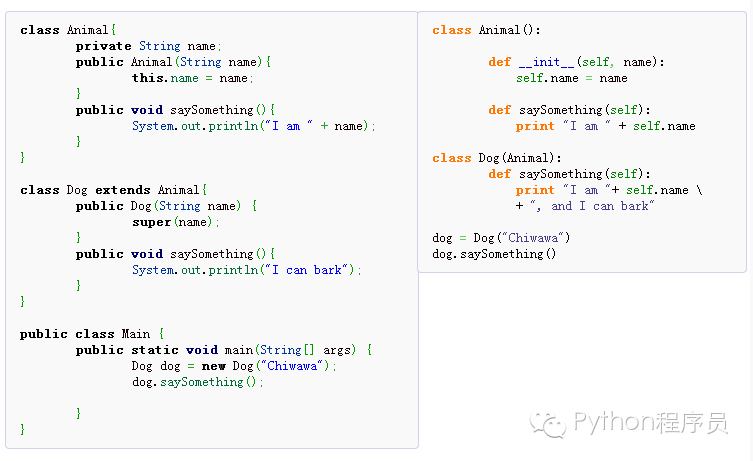753x461 pixels.
Task: Place cursor on "this.name = name;"
Action: [193, 78]
